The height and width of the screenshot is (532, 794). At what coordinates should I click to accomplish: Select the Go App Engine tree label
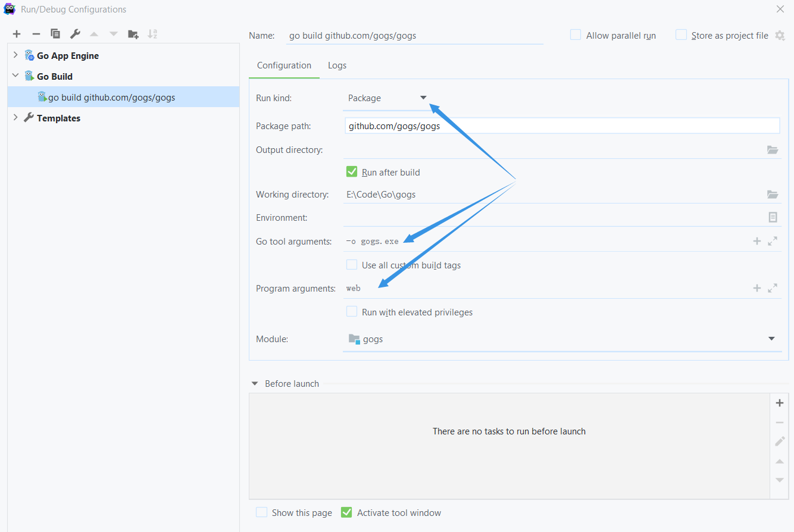(x=68, y=55)
